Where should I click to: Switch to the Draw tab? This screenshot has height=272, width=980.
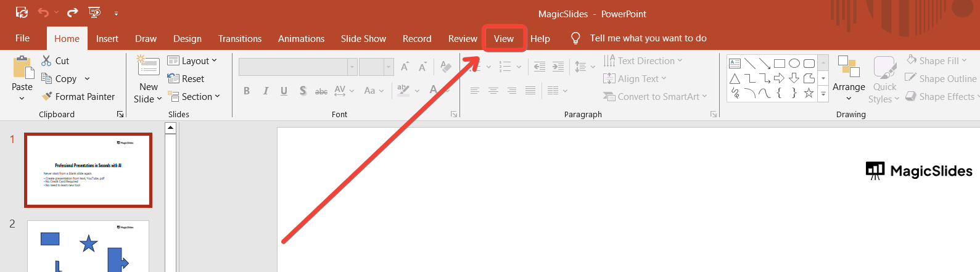point(146,38)
